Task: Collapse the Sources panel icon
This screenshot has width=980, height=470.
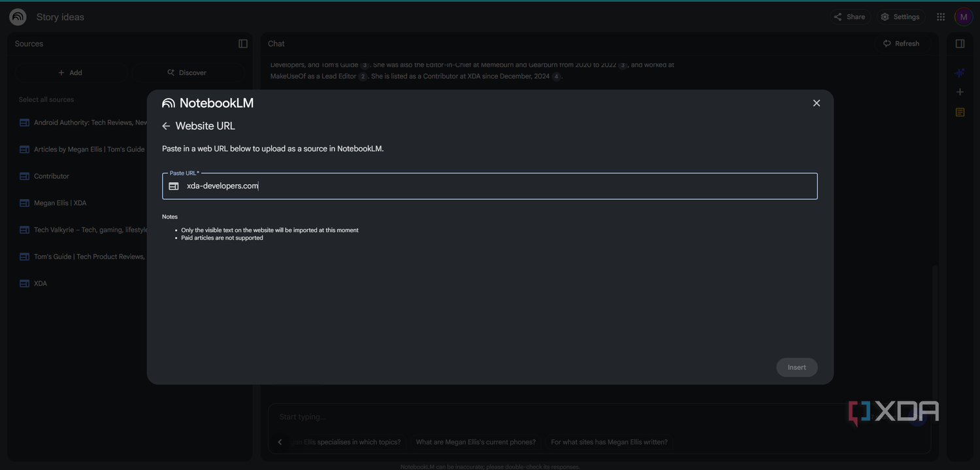Action: point(243,44)
